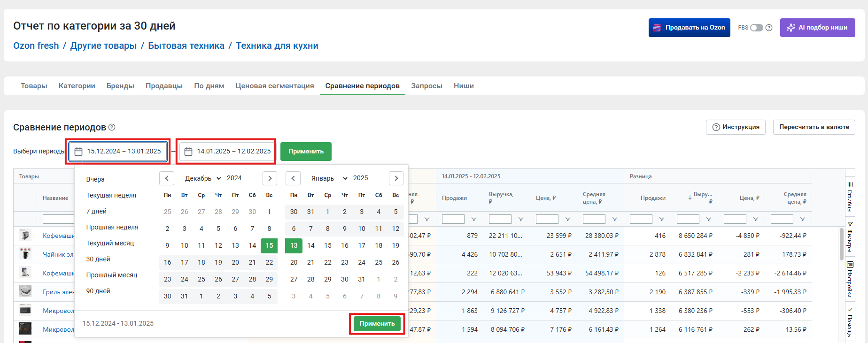Image resolution: width=868 pixels, height=343 pixels.
Task: Click value 8 650 284 ₽ cell
Action: tap(695, 236)
